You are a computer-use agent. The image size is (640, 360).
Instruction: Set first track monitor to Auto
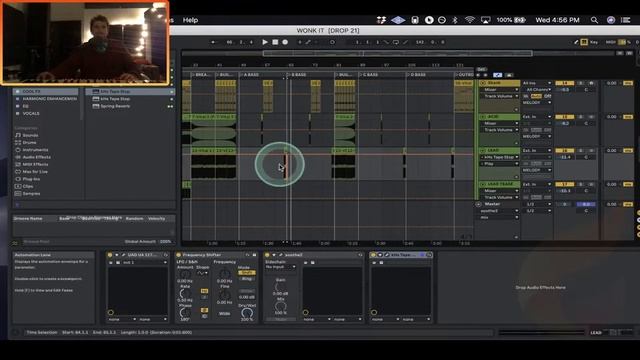point(536,96)
